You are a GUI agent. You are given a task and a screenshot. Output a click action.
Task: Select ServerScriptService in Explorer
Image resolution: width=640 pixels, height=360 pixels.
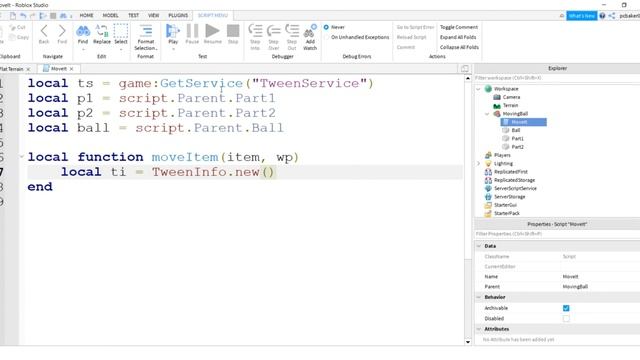[x=515, y=189]
